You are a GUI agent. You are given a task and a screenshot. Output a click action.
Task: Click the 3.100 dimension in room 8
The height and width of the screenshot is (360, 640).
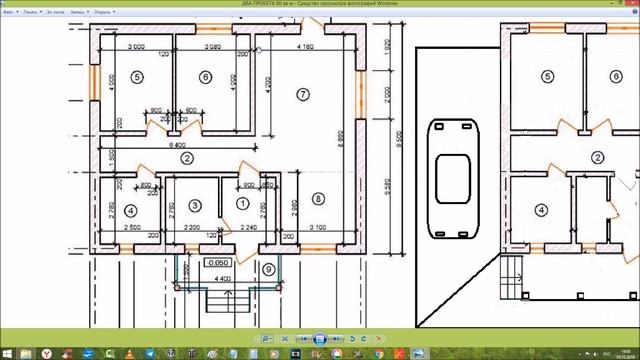(x=318, y=227)
